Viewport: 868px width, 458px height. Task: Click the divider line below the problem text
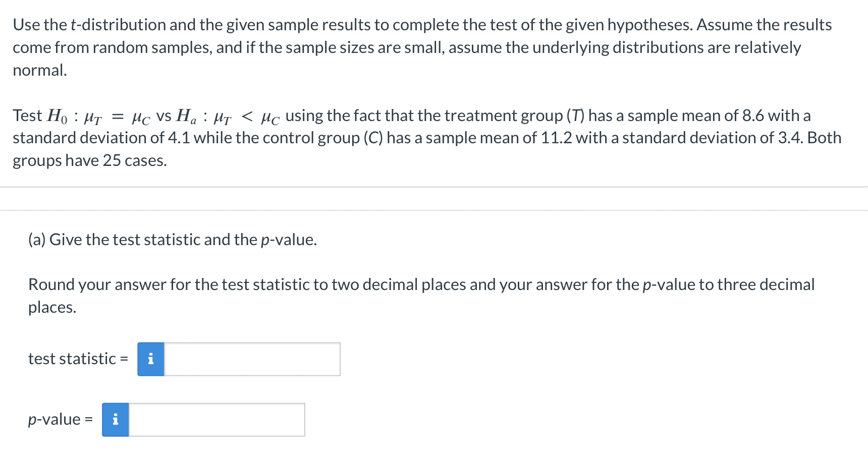point(434,187)
